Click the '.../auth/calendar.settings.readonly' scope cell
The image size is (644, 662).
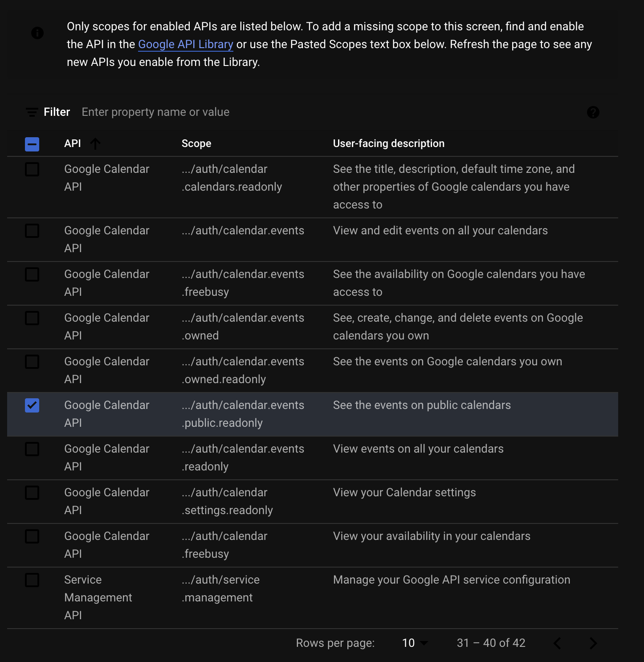(227, 501)
